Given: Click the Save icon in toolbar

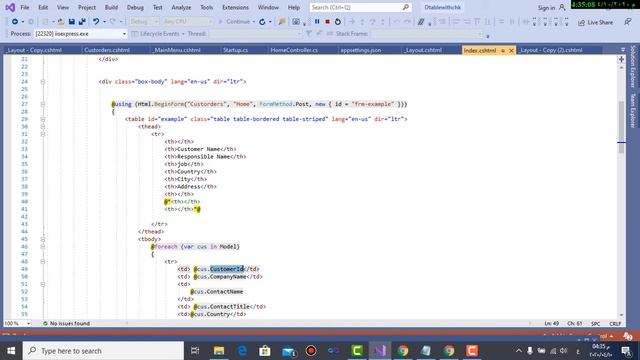Looking at the screenshot, I should (x=71, y=22).
